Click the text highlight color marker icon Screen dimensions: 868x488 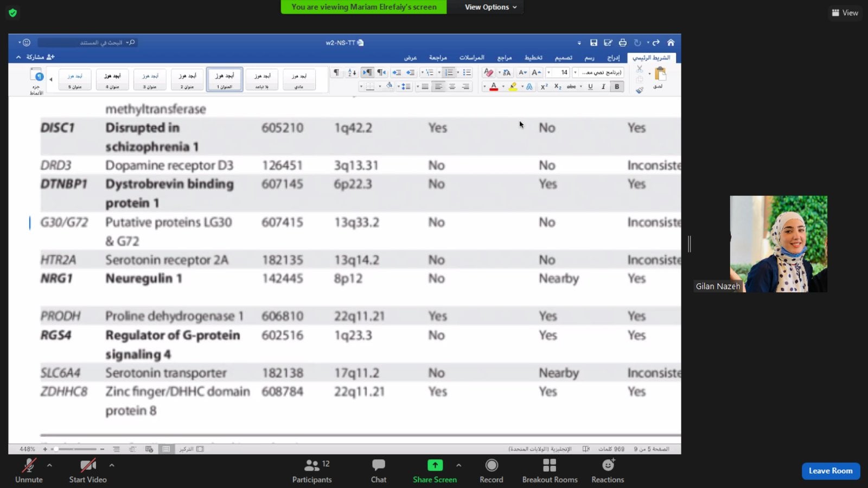(513, 87)
